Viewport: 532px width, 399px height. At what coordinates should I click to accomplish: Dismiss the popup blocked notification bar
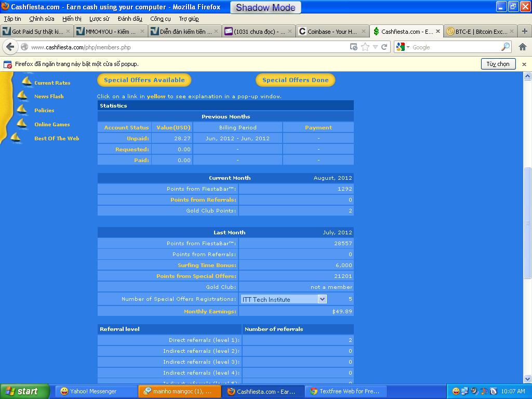click(524, 64)
